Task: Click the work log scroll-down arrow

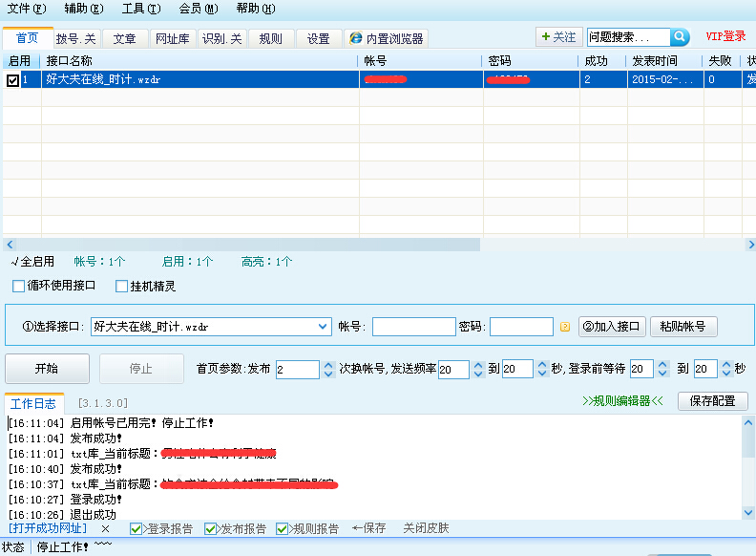Action: (748, 513)
